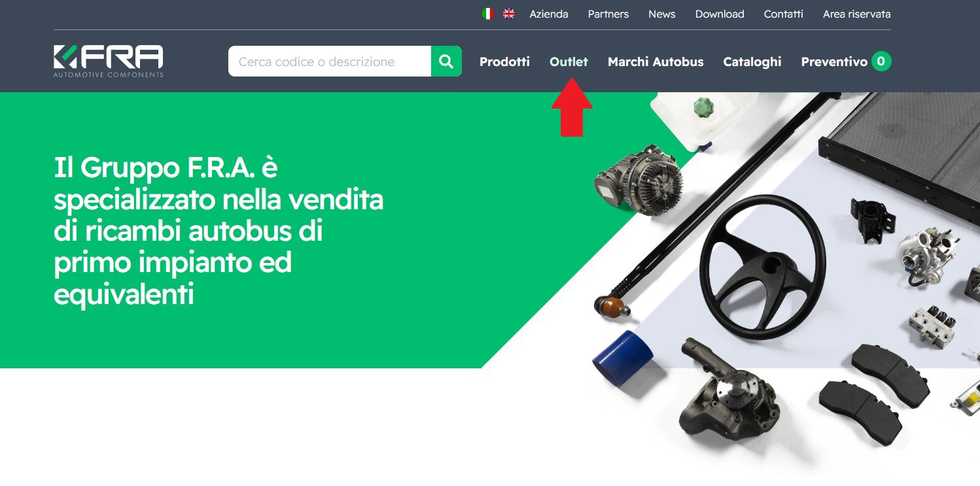Viewport: 980px width, 486px height.
Task: Switch language with the Italian flag
Action: tap(487, 14)
